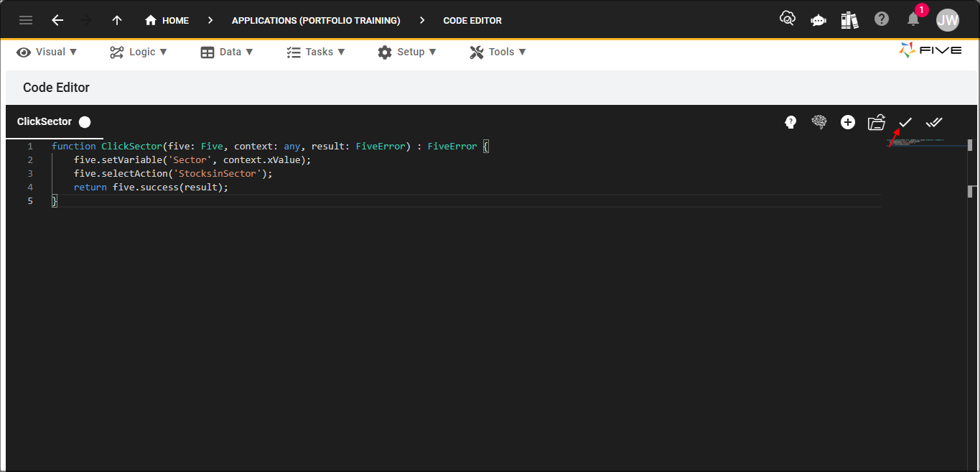Save all tabs with double checkmark
The height and width of the screenshot is (472, 980).
click(x=934, y=122)
